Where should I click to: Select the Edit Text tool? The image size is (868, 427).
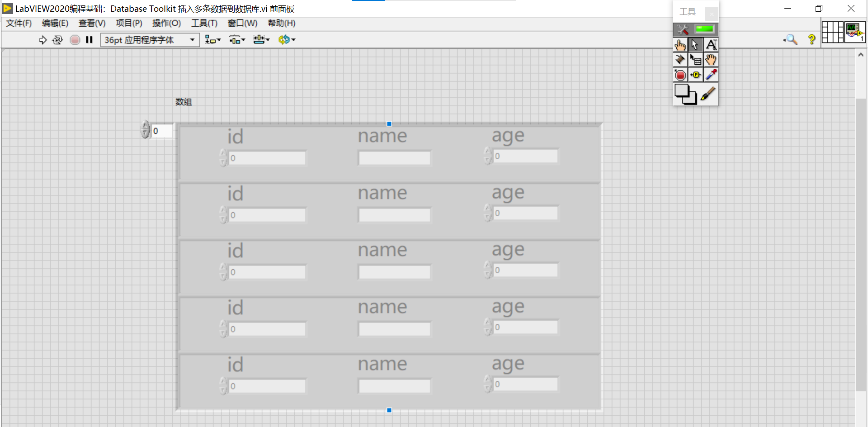(x=711, y=45)
